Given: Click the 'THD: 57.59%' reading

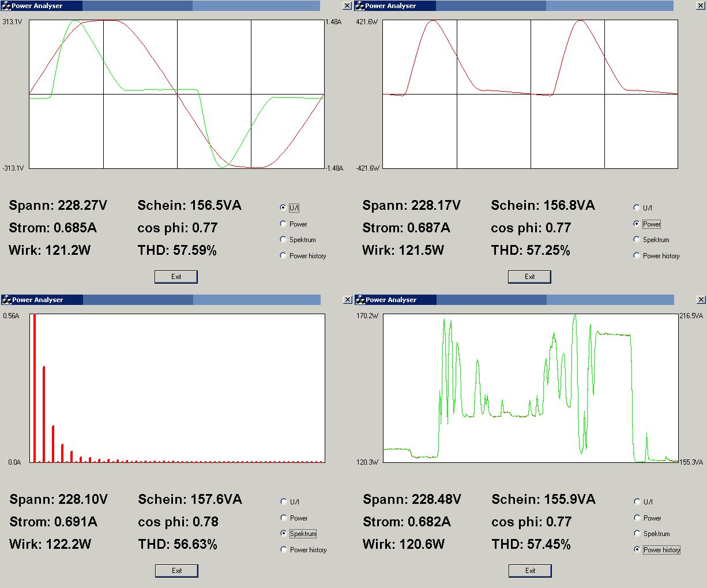Looking at the screenshot, I should 177,250.
